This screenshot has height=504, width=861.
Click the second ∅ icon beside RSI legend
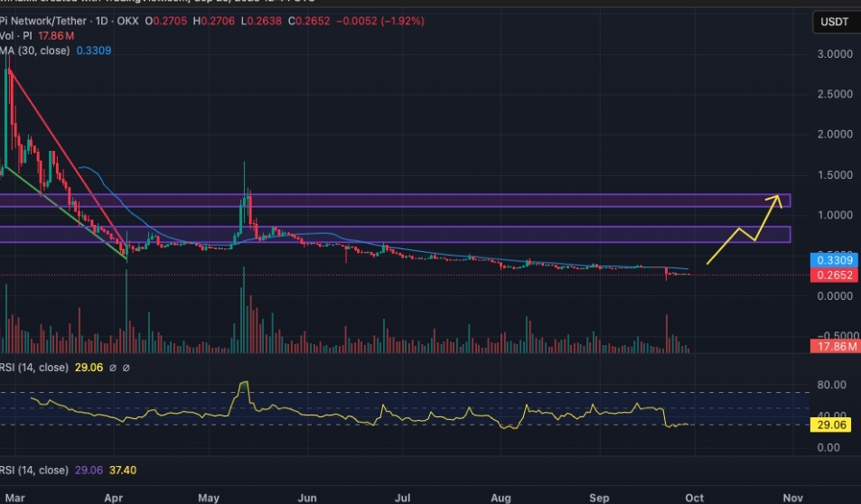coord(126,369)
